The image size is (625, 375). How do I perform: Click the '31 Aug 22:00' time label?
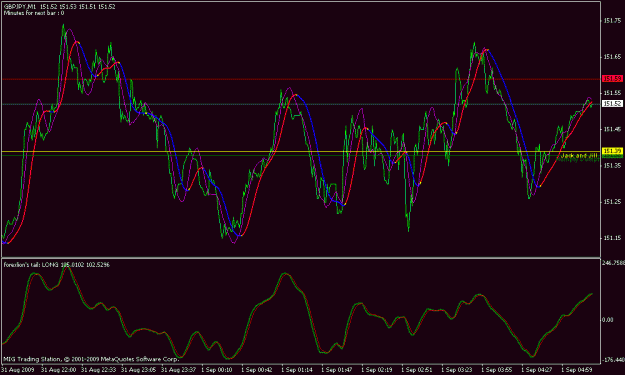(x=59, y=370)
